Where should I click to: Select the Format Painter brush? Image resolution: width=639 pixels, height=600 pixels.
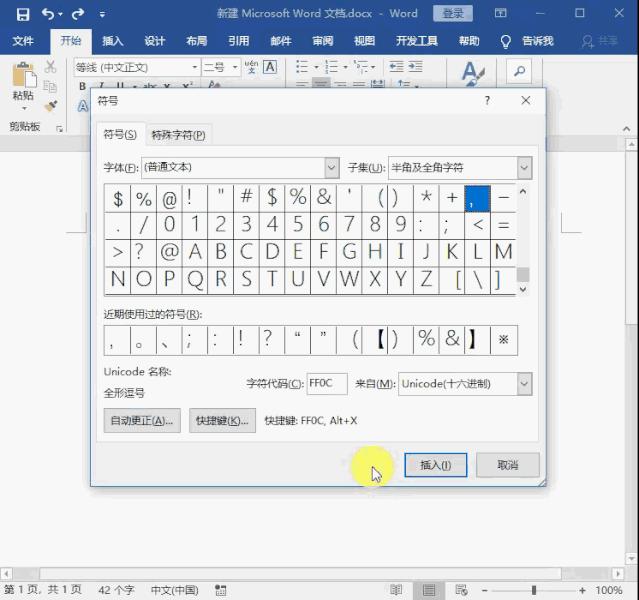pos(51,106)
